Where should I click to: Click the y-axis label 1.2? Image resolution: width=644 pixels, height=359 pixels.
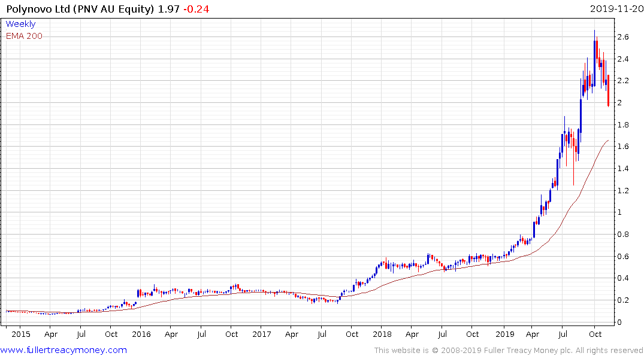point(623,191)
